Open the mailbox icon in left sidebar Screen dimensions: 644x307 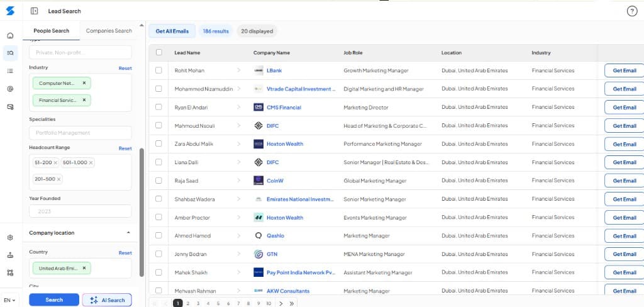[11, 107]
